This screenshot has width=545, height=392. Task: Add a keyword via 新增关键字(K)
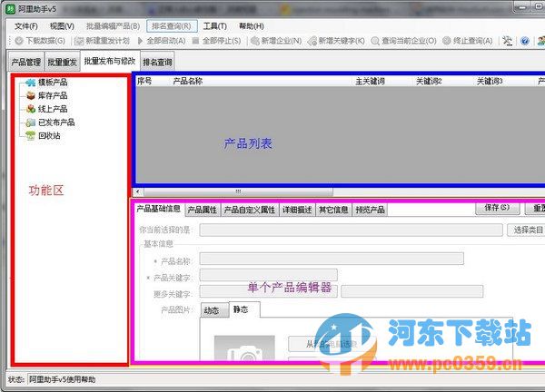(x=336, y=41)
